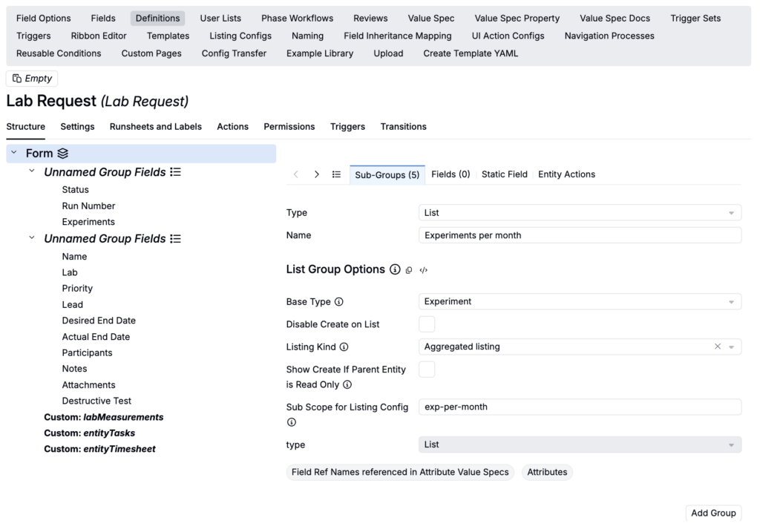Select the Sub-Groups (5) tab
The height and width of the screenshot is (532, 760).
[387, 175]
